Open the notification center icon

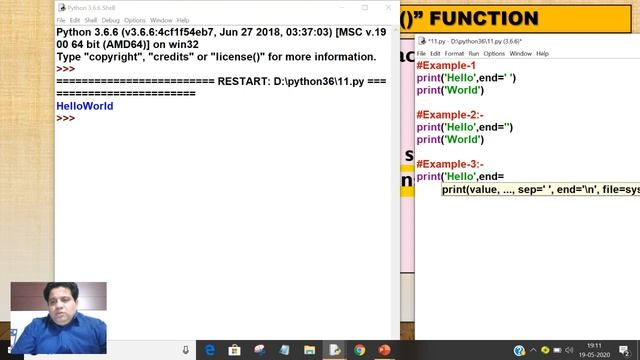[624, 350]
